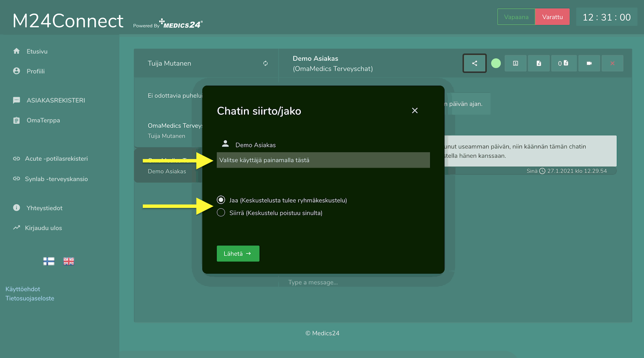This screenshot has height=358, width=644.
Task: Select Jaa group conversation radio option
Action: [221, 200]
